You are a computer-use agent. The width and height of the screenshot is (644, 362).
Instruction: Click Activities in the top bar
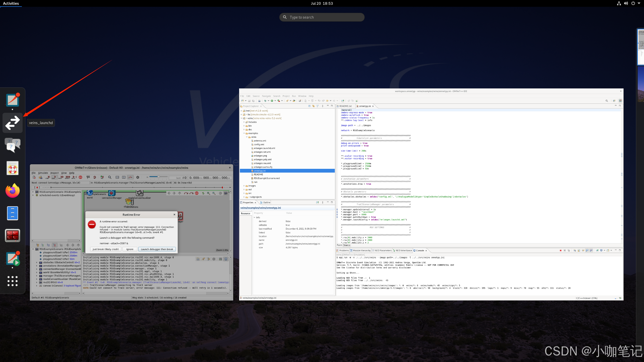pyautogui.click(x=11, y=3)
